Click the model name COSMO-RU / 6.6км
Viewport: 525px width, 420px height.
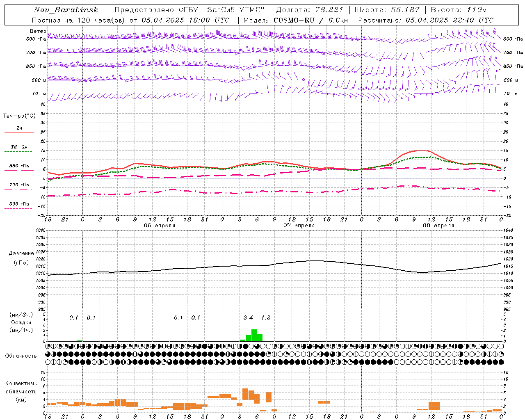click(x=311, y=20)
